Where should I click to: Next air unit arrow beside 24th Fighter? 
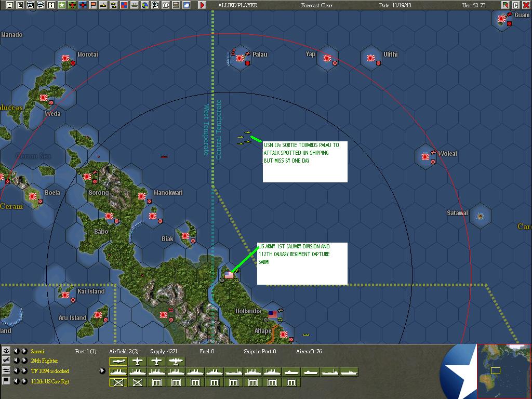(x=24, y=361)
